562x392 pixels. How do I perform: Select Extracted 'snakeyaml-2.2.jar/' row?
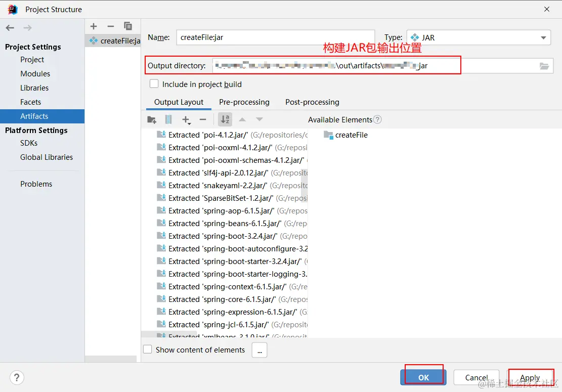tap(232, 186)
